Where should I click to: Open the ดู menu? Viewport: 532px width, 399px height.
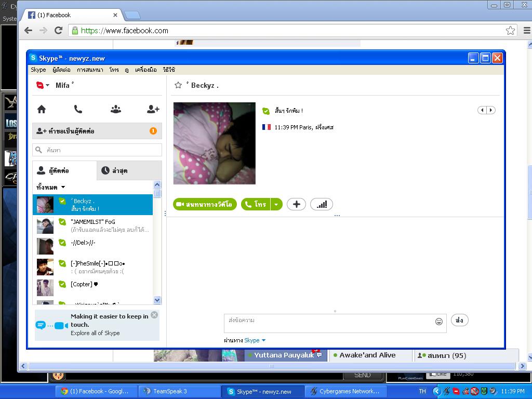click(127, 70)
